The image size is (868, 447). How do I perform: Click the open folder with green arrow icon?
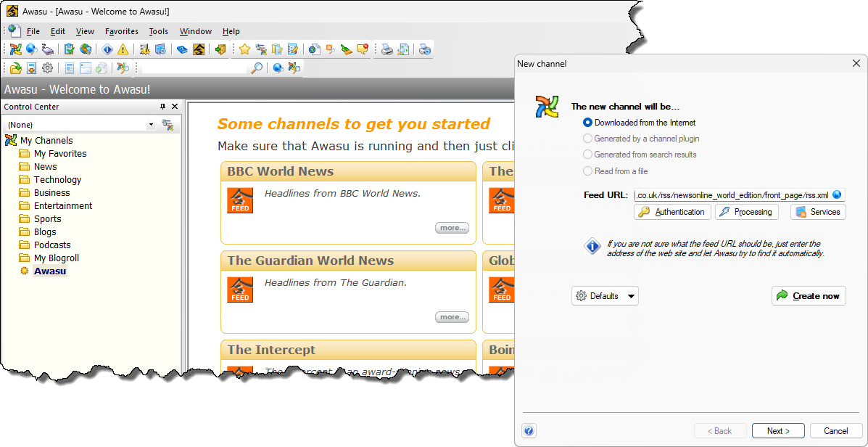(x=15, y=67)
